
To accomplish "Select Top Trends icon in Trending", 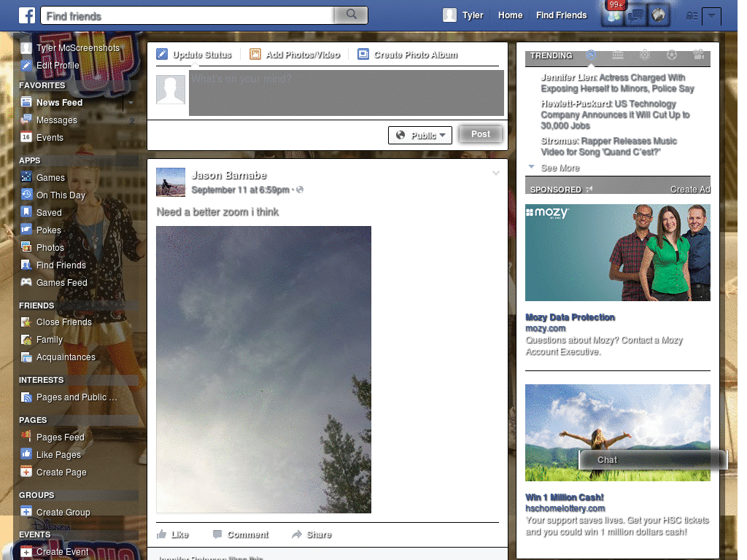I will (591, 55).
